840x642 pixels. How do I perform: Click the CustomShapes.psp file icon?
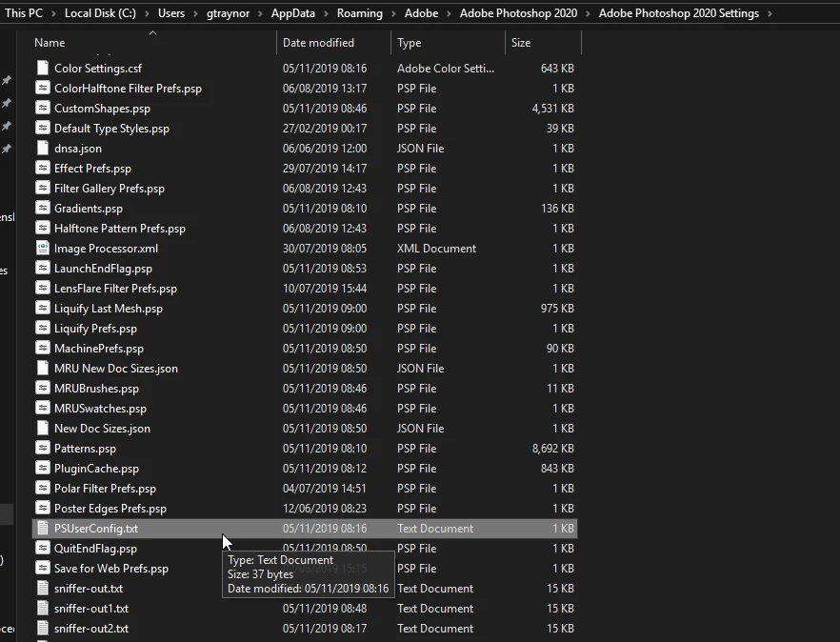[42, 109]
